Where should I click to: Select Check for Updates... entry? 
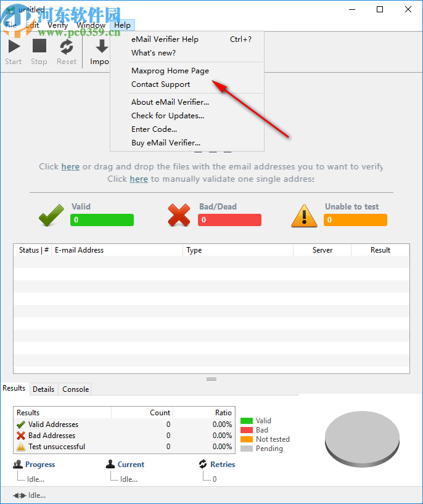pyautogui.click(x=187, y=116)
